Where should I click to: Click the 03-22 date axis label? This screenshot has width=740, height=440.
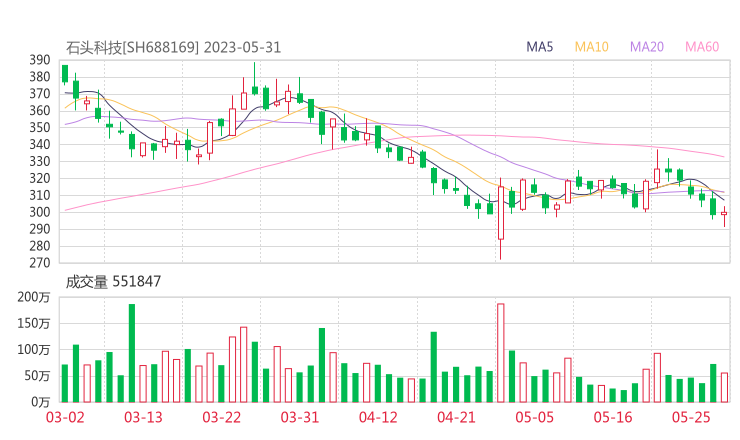[x=221, y=417]
